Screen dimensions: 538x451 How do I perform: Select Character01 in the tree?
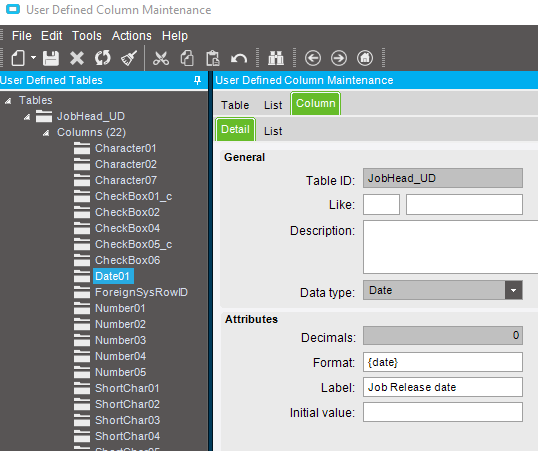coord(126,148)
